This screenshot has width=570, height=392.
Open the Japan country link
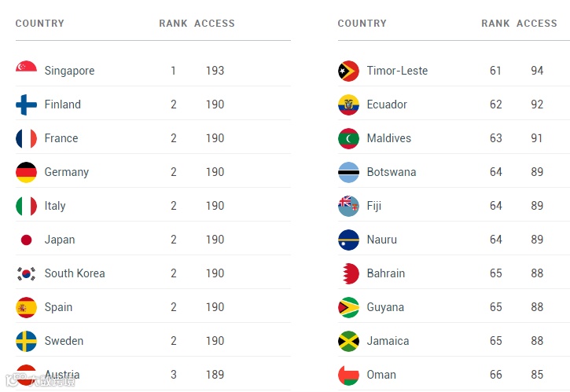tap(60, 240)
